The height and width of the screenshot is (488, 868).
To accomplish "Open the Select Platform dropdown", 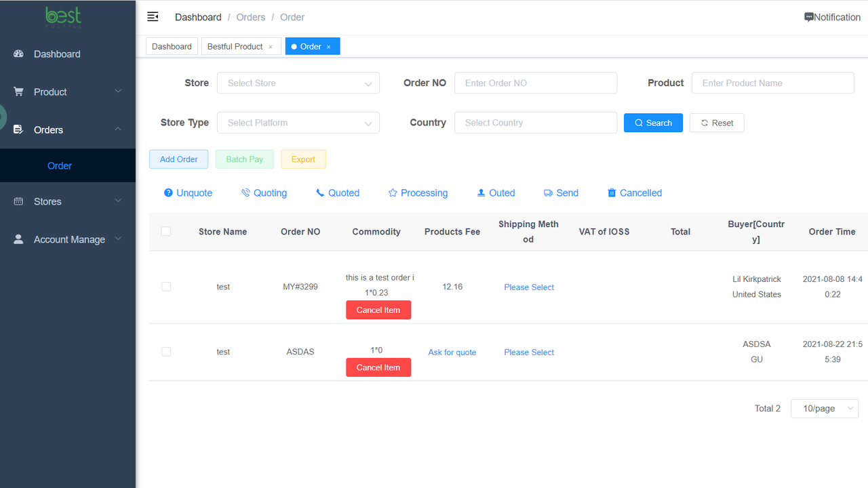I will point(298,123).
